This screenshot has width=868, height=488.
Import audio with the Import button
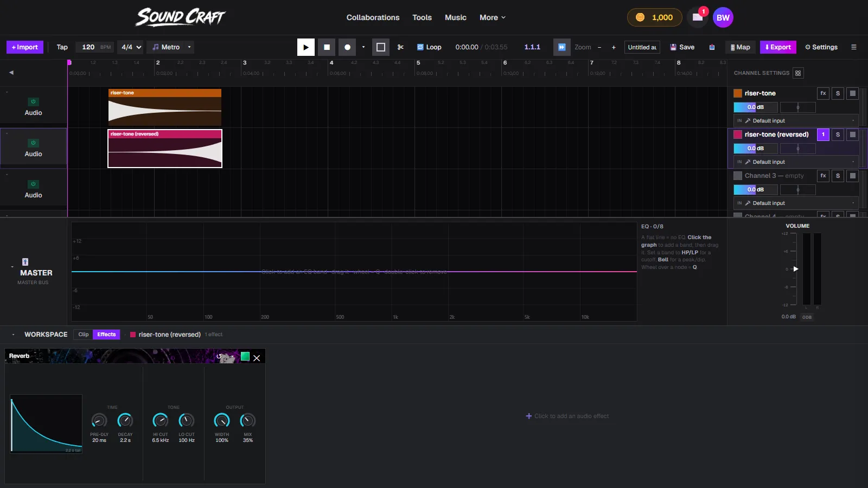click(25, 47)
